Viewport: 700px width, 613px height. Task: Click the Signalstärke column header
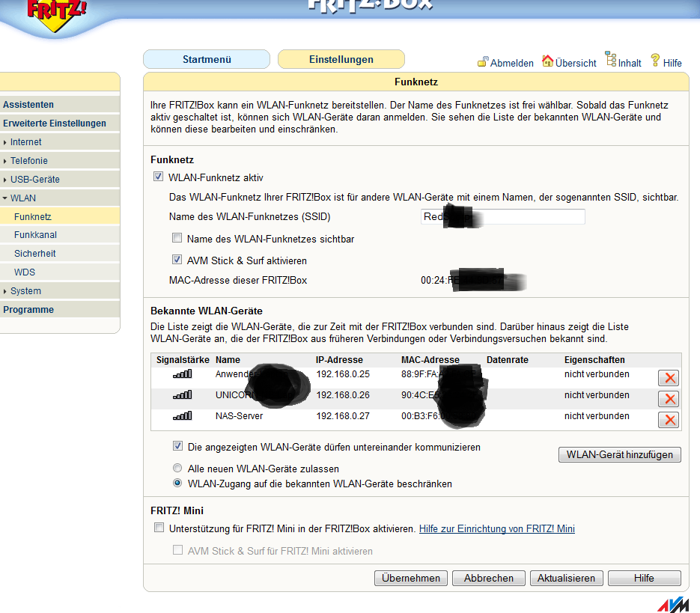(x=183, y=360)
